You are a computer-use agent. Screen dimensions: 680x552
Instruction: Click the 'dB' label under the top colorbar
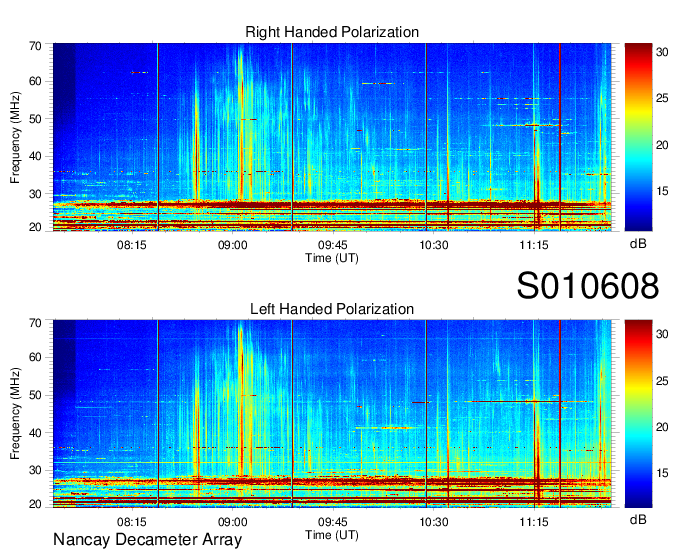(x=638, y=244)
